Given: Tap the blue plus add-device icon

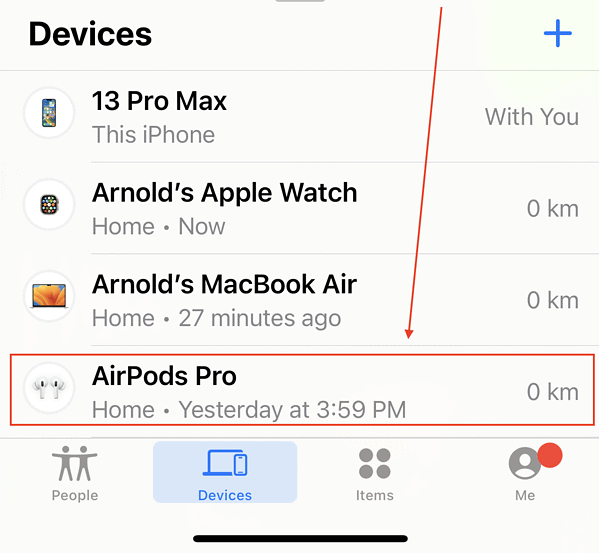Looking at the screenshot, I should click(558, 33).
